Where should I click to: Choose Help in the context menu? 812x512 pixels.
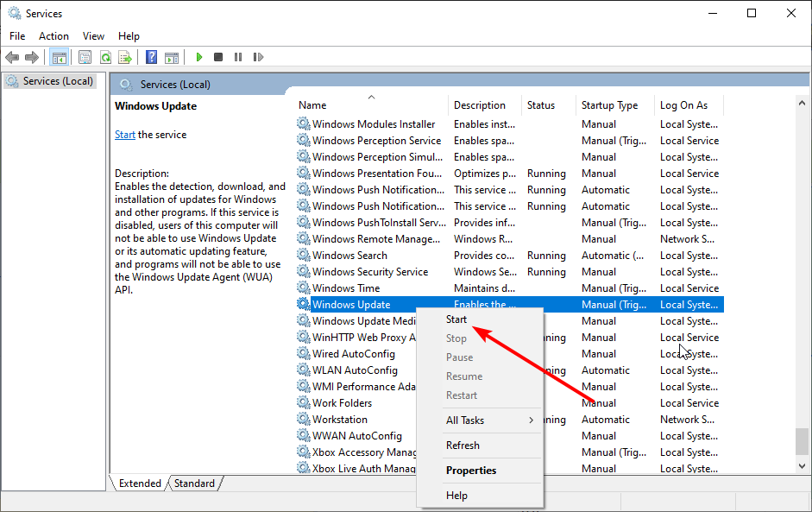tap(480, 496)
